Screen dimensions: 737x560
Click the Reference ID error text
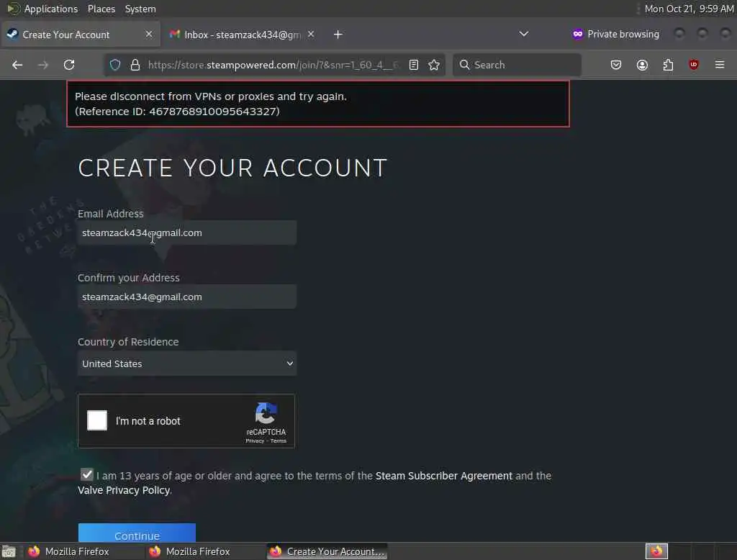coord(177,112)
